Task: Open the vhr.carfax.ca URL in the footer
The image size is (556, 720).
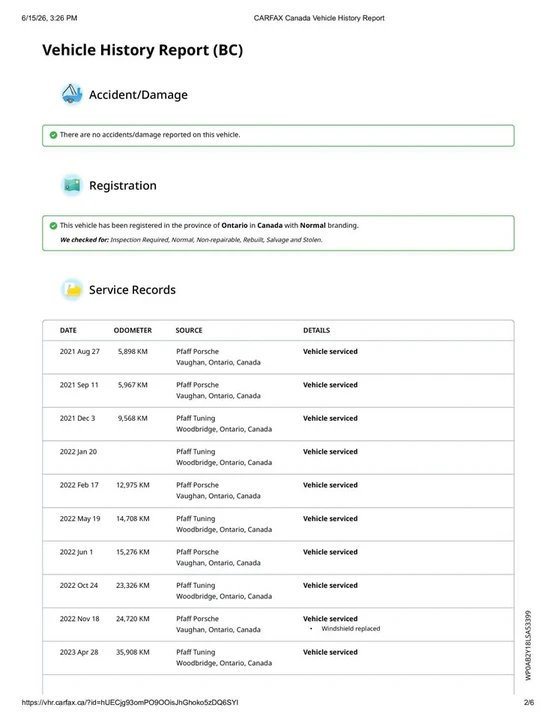Action: (130, 702)
